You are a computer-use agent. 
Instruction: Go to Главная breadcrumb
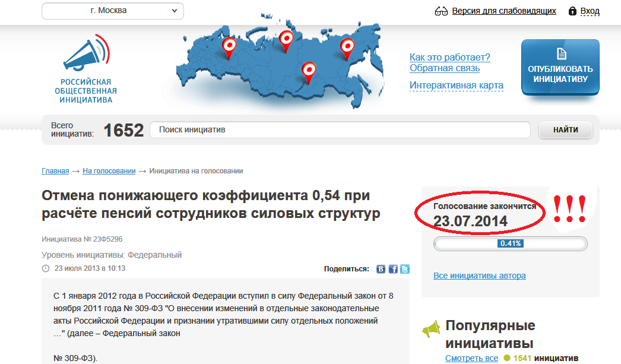[55, 171]
